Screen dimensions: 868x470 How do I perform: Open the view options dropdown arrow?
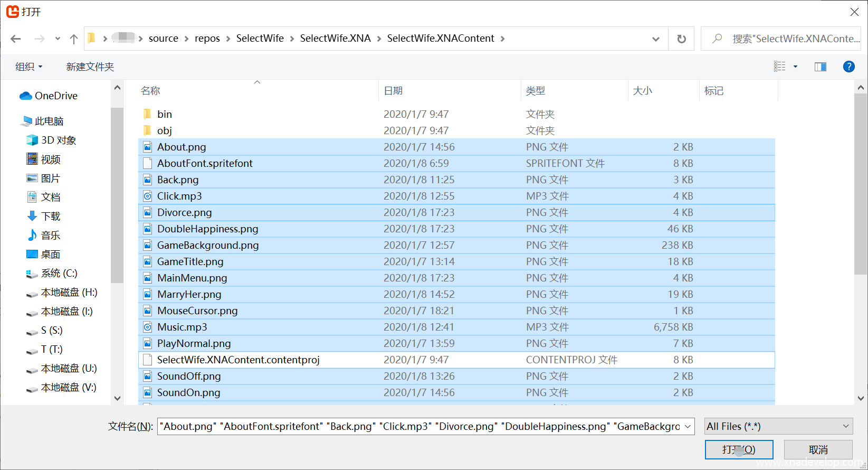pos(795,67)
